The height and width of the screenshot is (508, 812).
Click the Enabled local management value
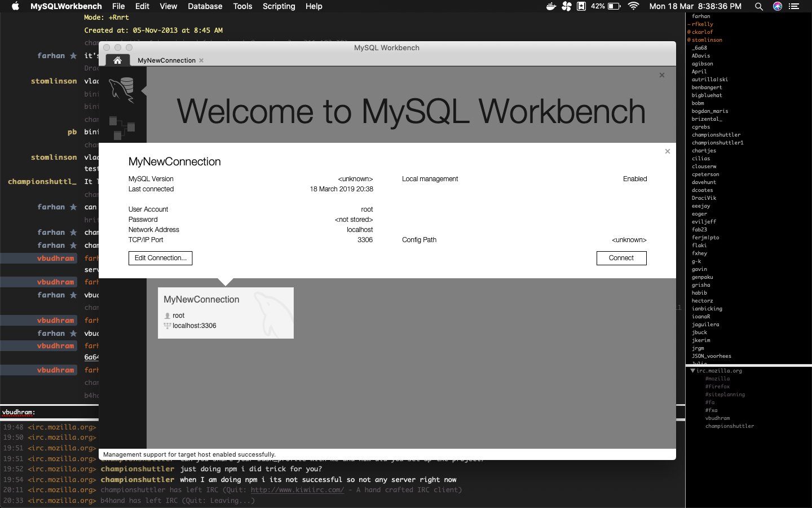tap(635, 179)
